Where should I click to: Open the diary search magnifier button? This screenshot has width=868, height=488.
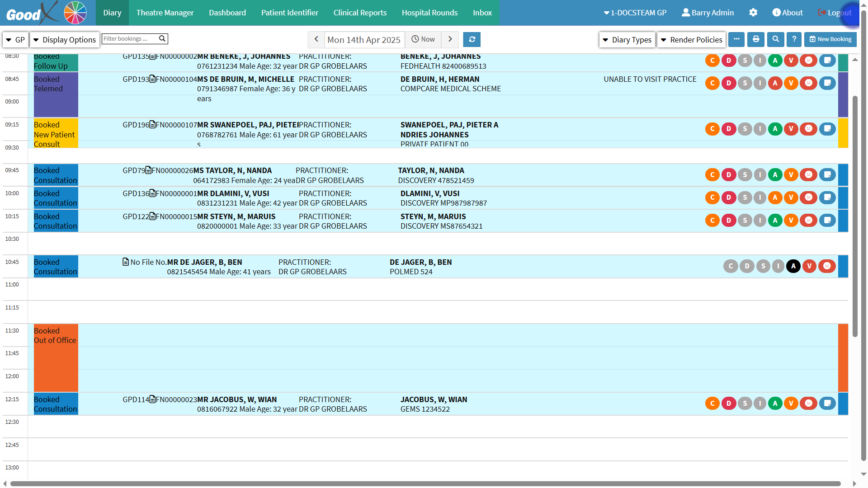tap(775, 39)
